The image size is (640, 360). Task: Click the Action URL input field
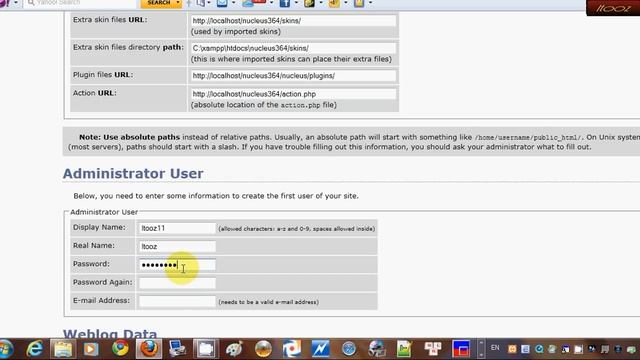(x=293, y=94)
